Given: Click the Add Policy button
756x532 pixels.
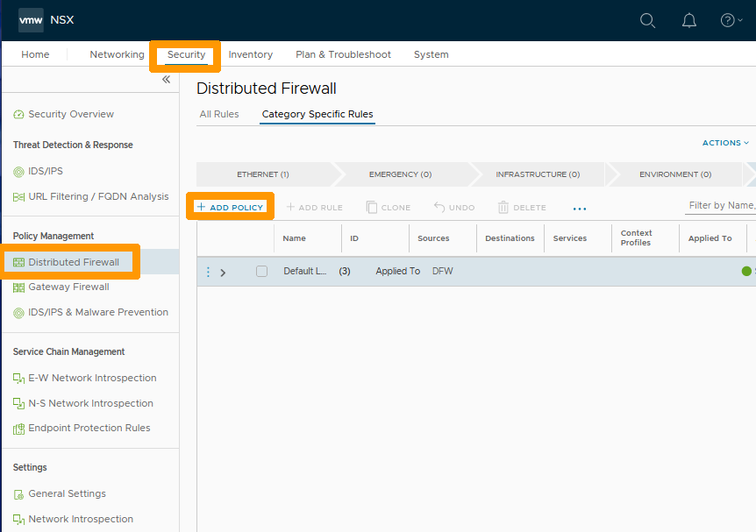Looking at the screenshot, I should [x=230, y=207].
